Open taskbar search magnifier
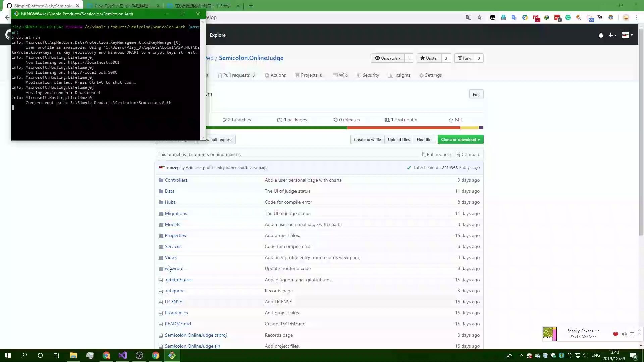 tap(24, 355)
